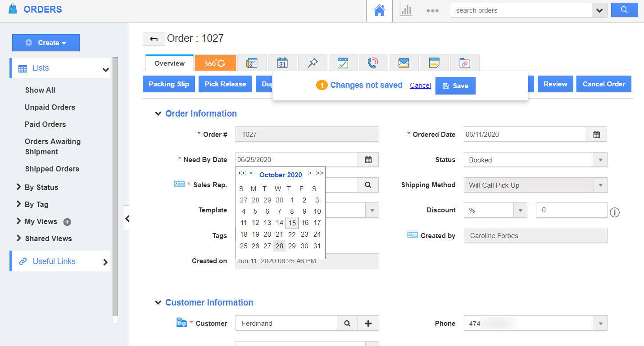This screenshot has width=644, height=346.
Task: Open the Calendar tab icon
Action: 282,63
